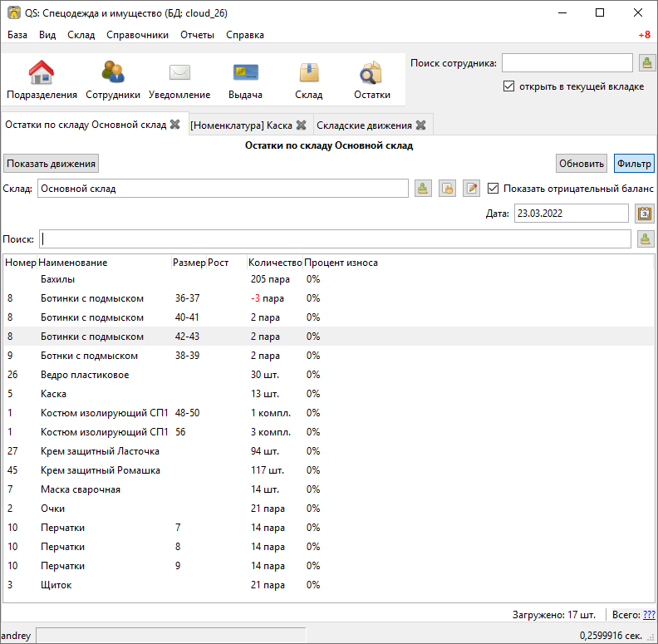This screenshot has height=644, width=658.
Task: Select the Бахилы row
Action: 328,279
